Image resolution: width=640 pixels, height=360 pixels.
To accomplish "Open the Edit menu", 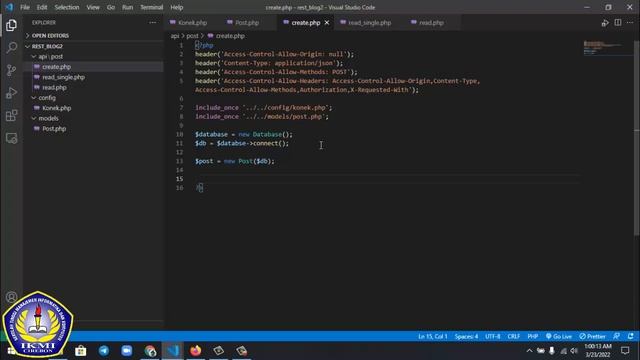I will pyautogui.click(x=42, y=7).
